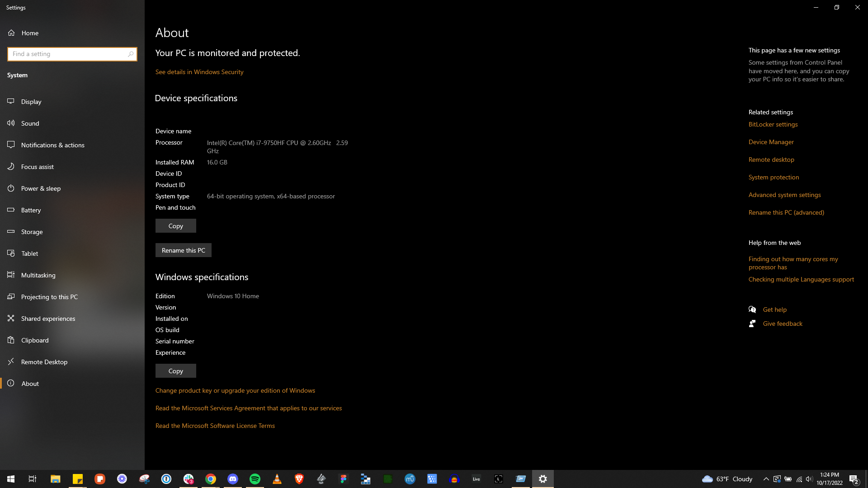Copy the Windows specifications

176,371
